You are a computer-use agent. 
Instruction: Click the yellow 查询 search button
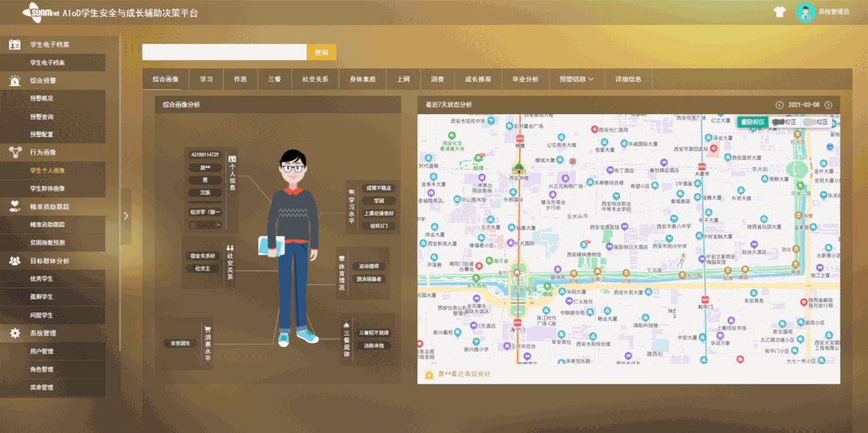[x=321, y=52]
